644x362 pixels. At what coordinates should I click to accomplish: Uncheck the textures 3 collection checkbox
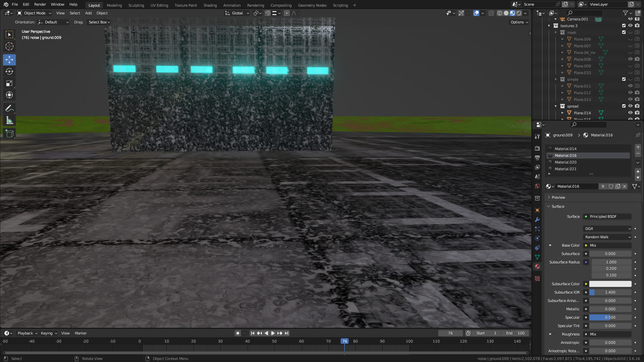[x=624, y=26]
